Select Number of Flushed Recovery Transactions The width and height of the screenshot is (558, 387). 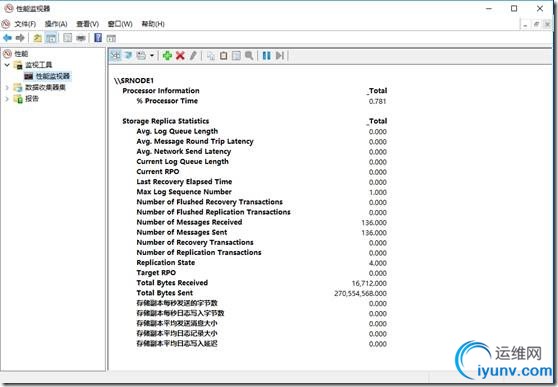[x=210, y=202]
